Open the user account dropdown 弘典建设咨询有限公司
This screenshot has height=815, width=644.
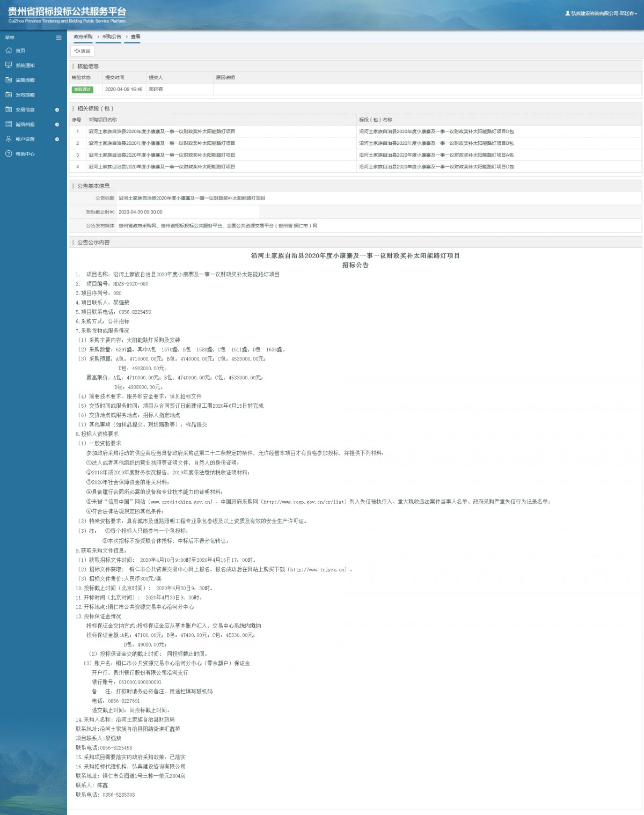(x=601, y=13)
